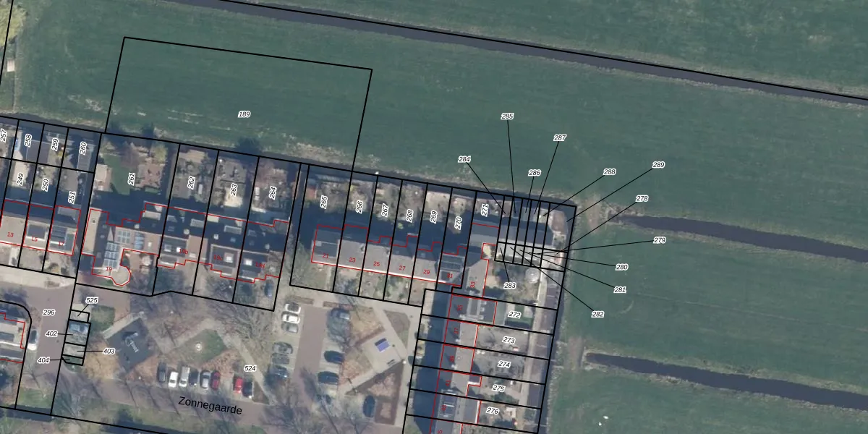
Task: Click parcel label 524 in parking area
Action: coord(250,368)
